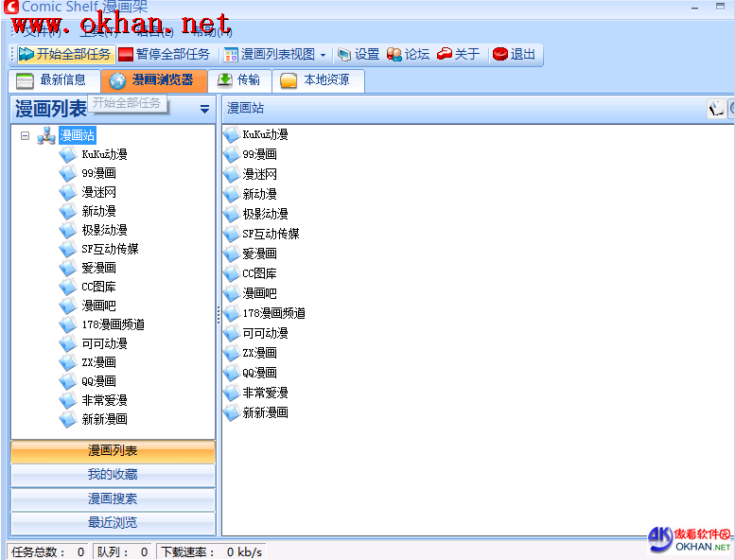Click QQ漫画 icon in the right list

tap(231, 373)
